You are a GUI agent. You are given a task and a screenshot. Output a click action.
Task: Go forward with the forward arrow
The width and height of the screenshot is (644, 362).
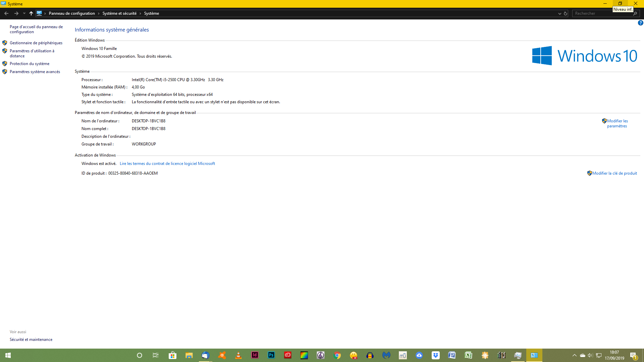pyautogui.click(x=16, y=13)
